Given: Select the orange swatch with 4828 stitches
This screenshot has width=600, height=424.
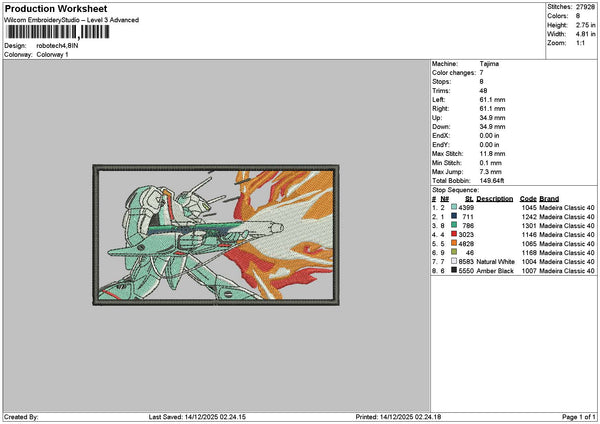Looking at the screenshot, I should pos(454,243).
